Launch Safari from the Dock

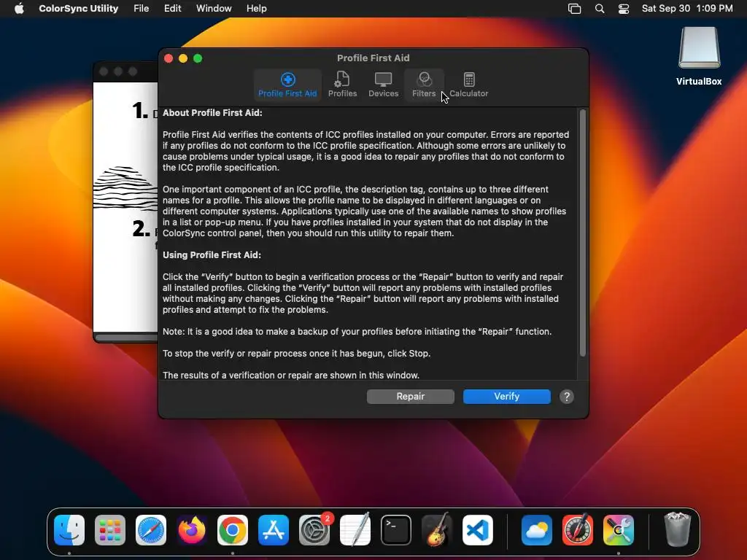point(151,529)
